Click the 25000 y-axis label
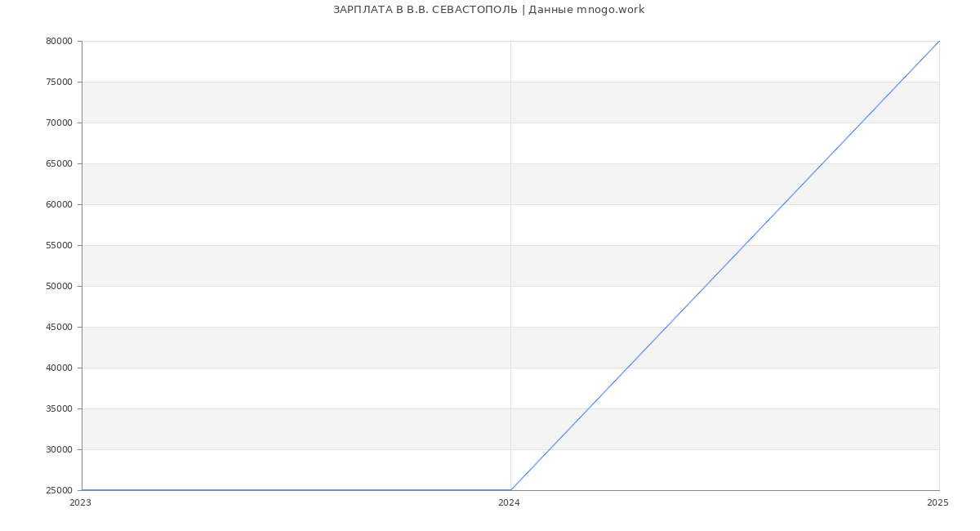 pyautogui.click(x=59, y=491)
